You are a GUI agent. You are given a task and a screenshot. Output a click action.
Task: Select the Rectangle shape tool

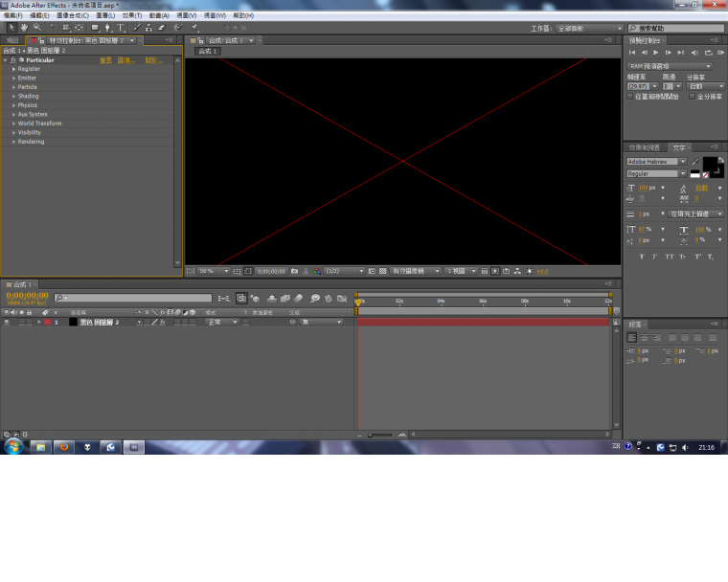point(94,28)
